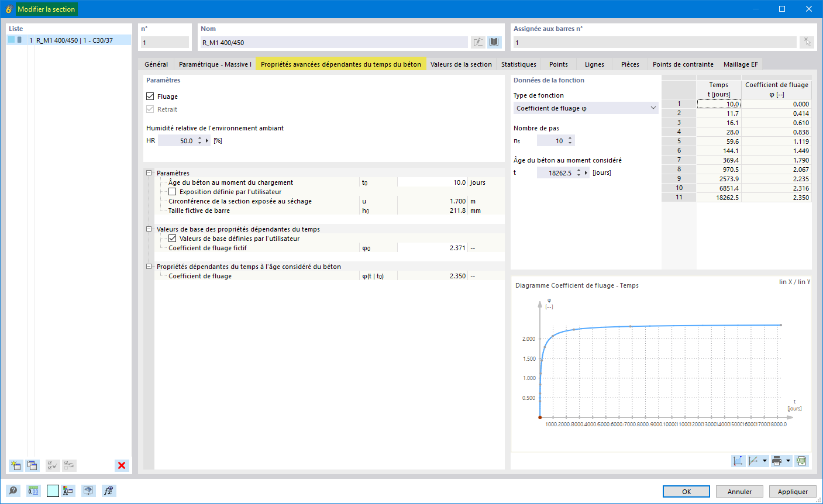The image size is (823, 504).
Task: Click the diagram area-fill graph icon
Action: click(738, 461)
